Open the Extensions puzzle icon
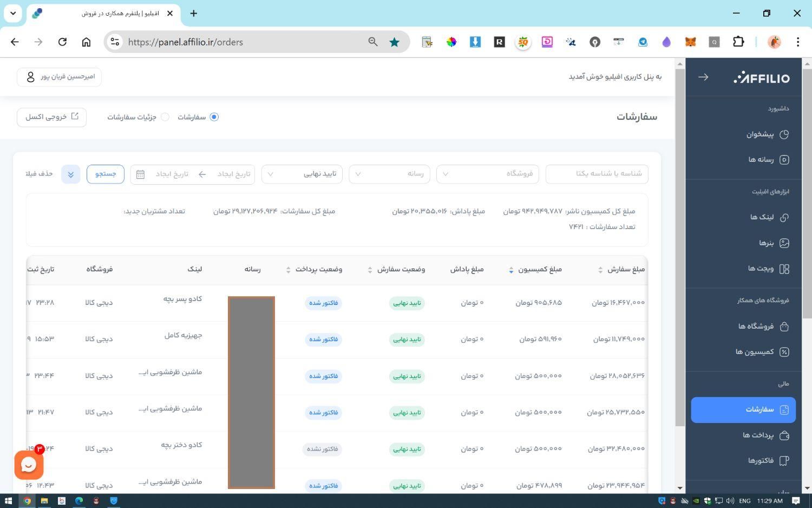This screenshot has height=508, width=812. point(738,42)
